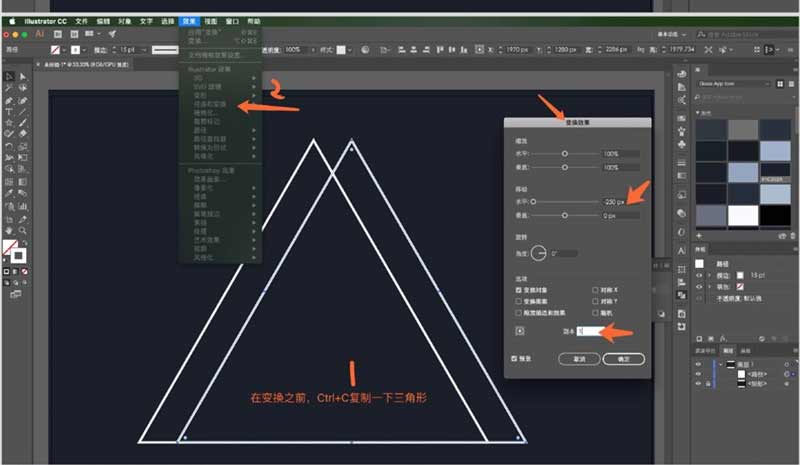The height and width of the screenshot is (465, 800).
Task: Collapse layer 图层 1 in layers panel
Action: (720, 364)
